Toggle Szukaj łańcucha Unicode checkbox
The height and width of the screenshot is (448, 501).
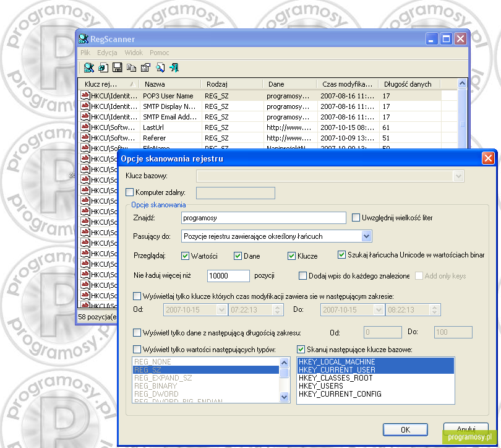pos(341,255)
